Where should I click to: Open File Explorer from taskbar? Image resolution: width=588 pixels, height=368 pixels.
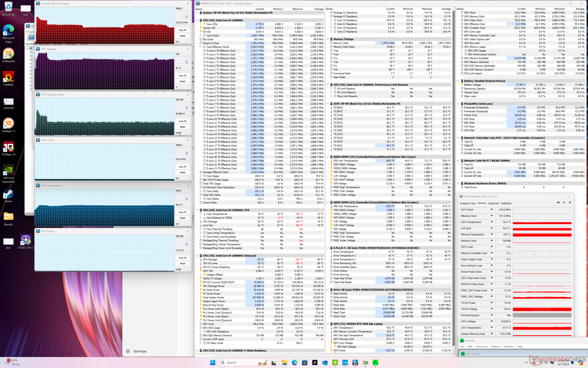tap(284, 362)
